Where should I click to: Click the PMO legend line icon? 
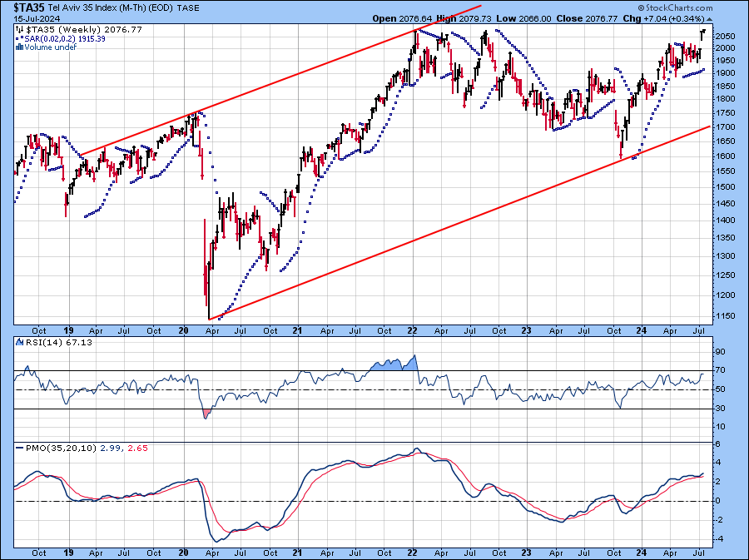(x=20, y=448)
